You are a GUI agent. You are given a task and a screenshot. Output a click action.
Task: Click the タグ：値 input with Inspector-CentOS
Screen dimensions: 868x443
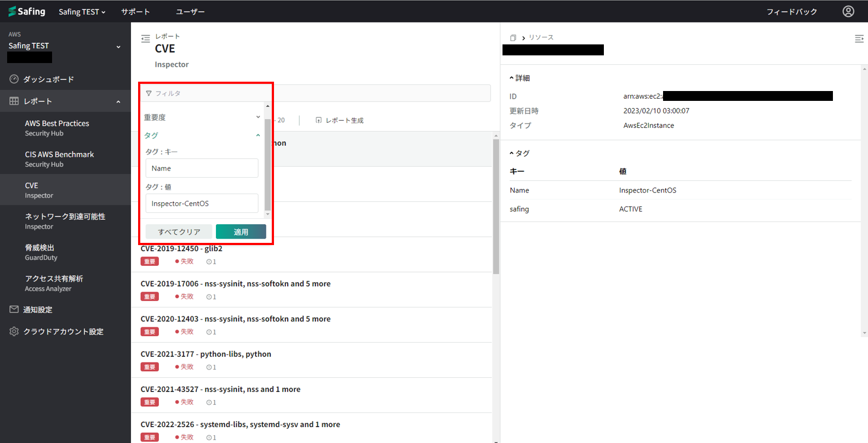point(202,203)
